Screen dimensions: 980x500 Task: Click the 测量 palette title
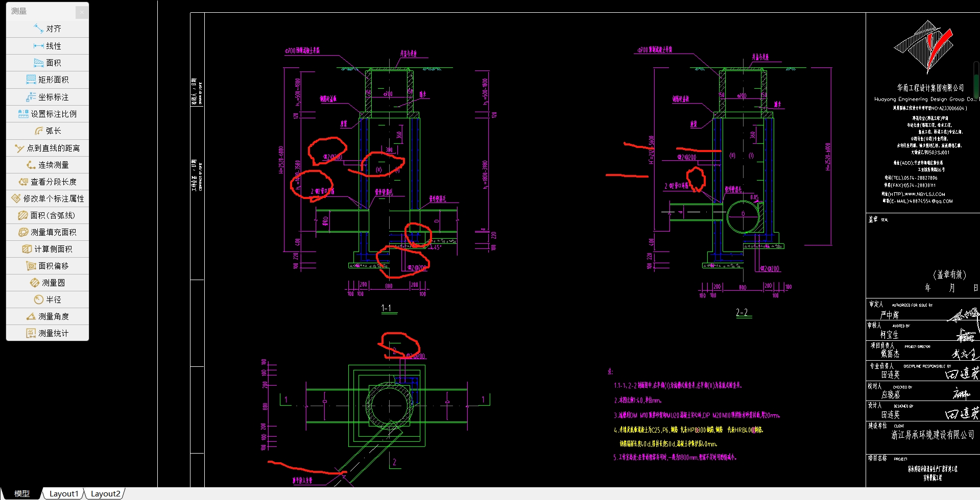coord(19,11)
